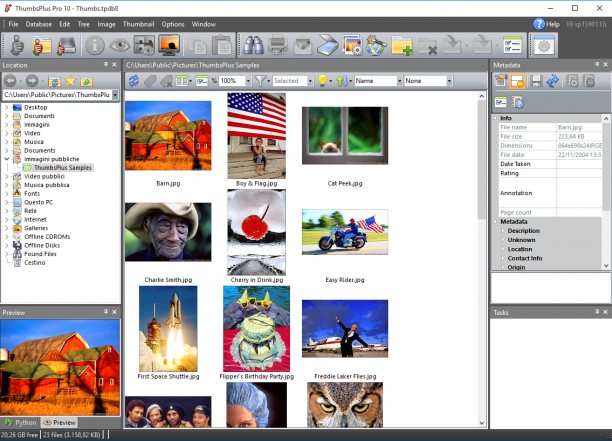Viewport: 612px width, 441px height.
Task: Close the Tasks panel
Action: 605,312
